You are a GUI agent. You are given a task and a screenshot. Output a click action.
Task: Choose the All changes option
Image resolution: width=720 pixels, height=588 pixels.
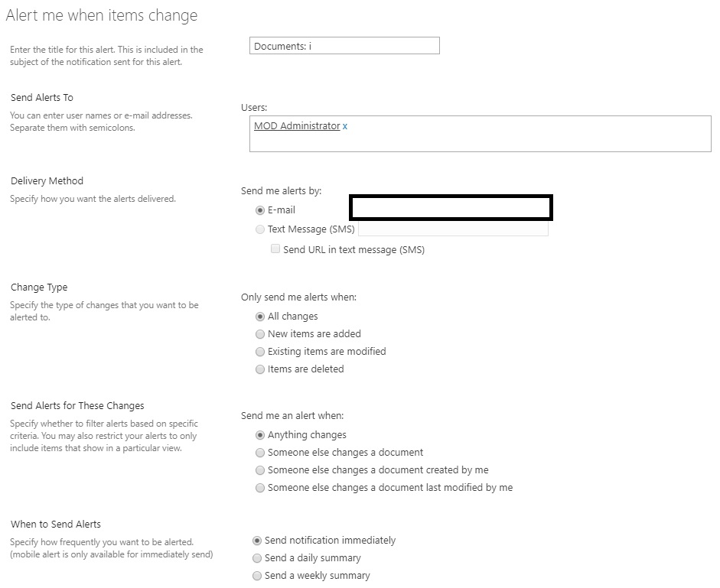[x=260, y=317]
